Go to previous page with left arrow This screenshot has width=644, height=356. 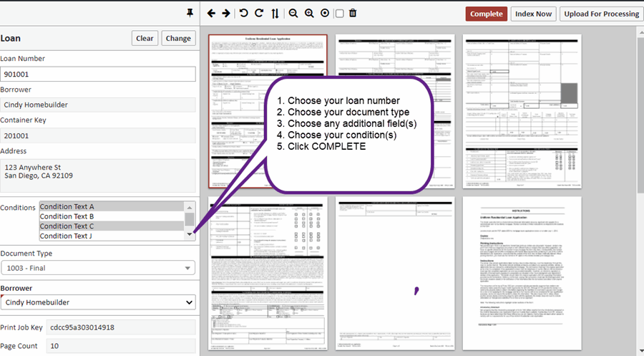point(211,14)
